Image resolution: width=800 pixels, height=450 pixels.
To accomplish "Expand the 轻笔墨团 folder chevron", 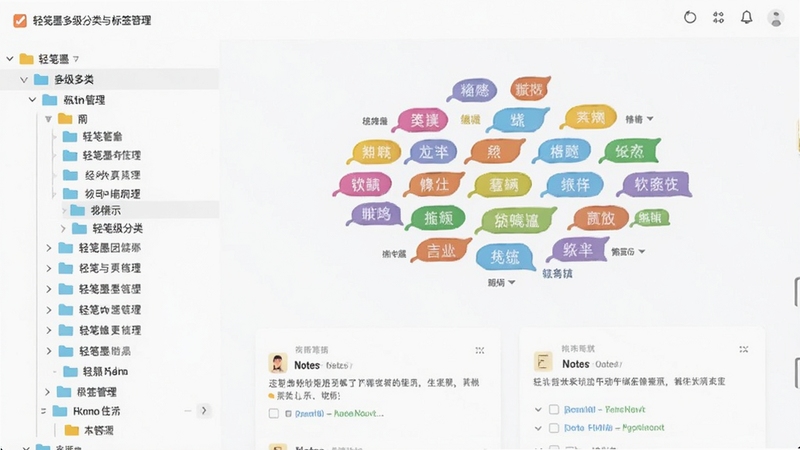I will tap(49, 248).
